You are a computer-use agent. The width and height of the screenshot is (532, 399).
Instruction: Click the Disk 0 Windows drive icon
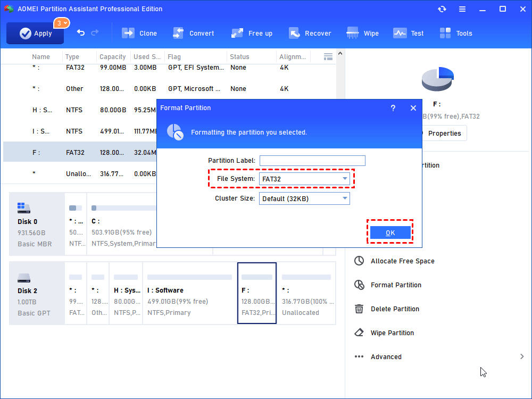point(24,207)
